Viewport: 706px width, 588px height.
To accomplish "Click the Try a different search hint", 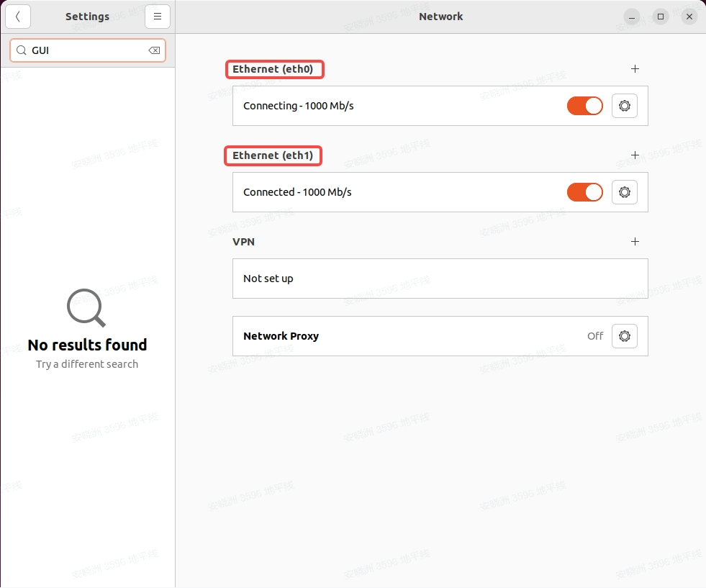I will tap(87, 364).
